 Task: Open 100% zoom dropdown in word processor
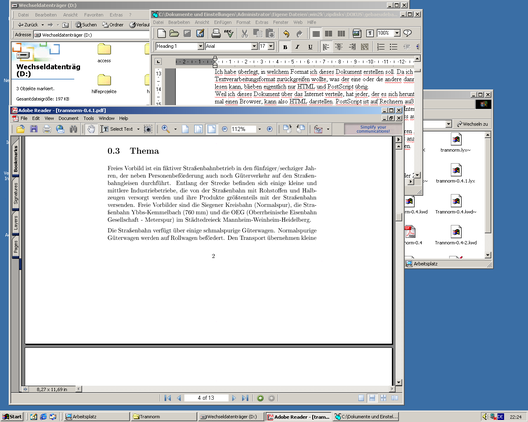click(x=397, y=33)
